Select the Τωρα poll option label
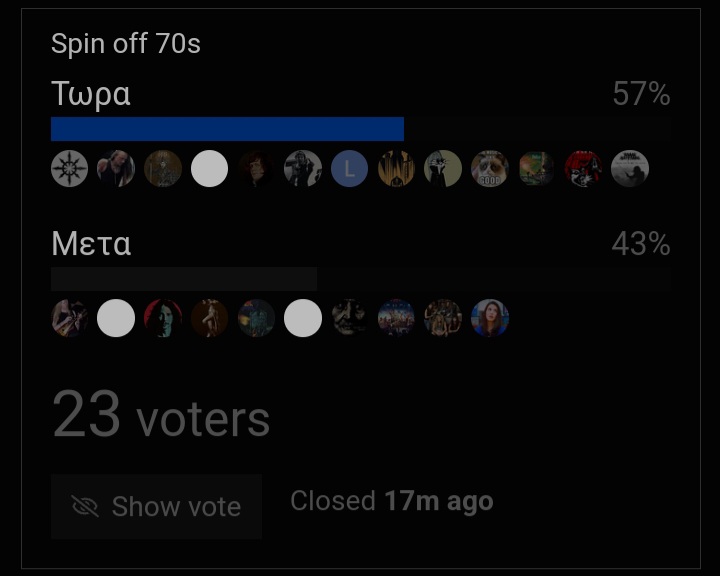The width and height of the screenshot is (720, 576). coord(91,94)
